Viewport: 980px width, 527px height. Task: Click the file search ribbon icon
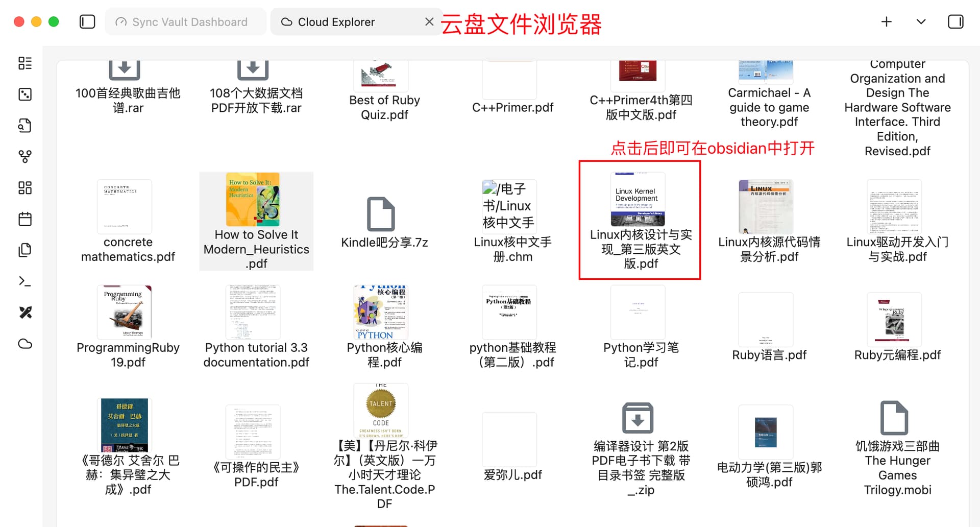(x=25, y=126)
